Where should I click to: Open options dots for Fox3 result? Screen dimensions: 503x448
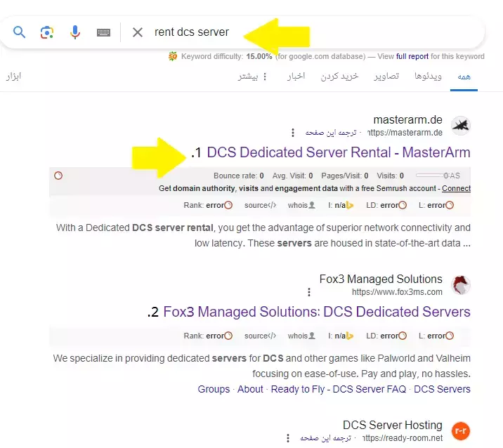pos(309,292)
